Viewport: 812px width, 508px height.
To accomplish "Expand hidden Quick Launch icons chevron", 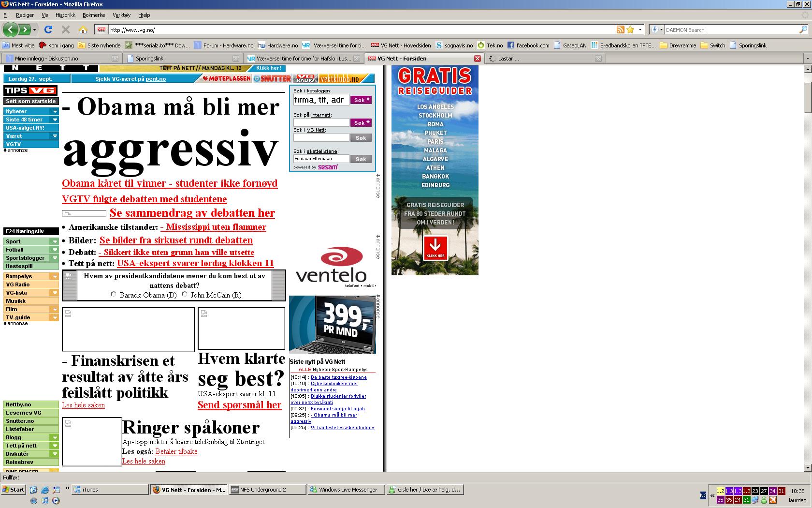I will 67,488.
